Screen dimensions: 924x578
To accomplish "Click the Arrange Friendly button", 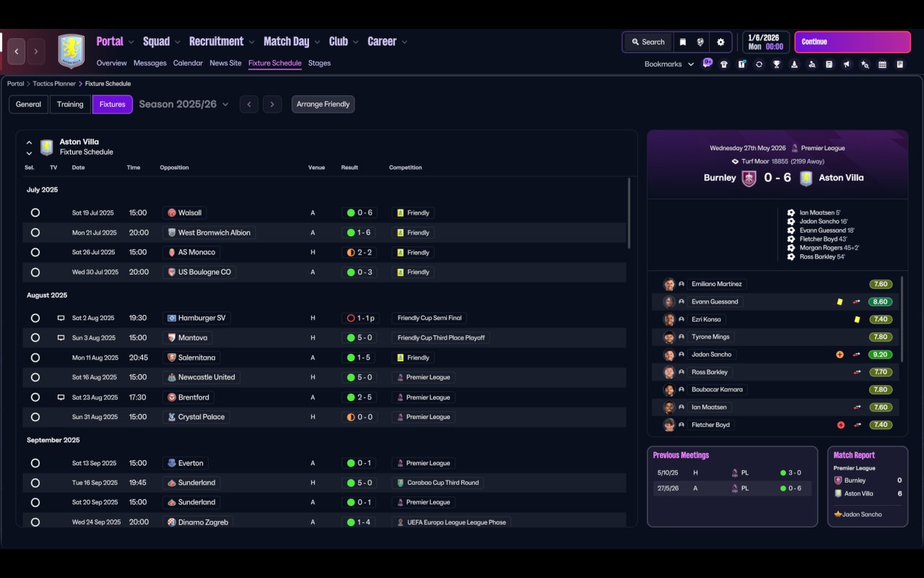I will click(x=323, y=105).
